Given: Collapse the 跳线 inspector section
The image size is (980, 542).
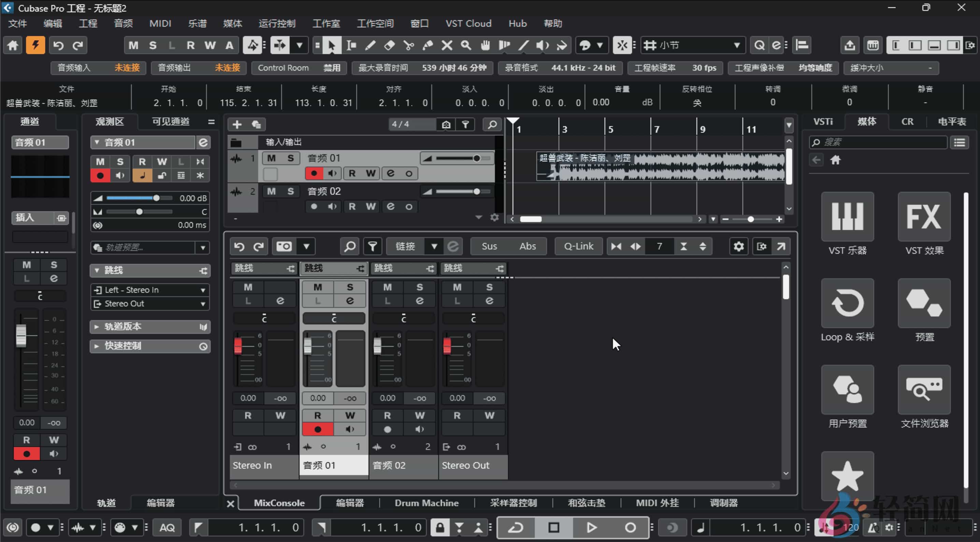Looking at the screenshot, I should 97,270.
